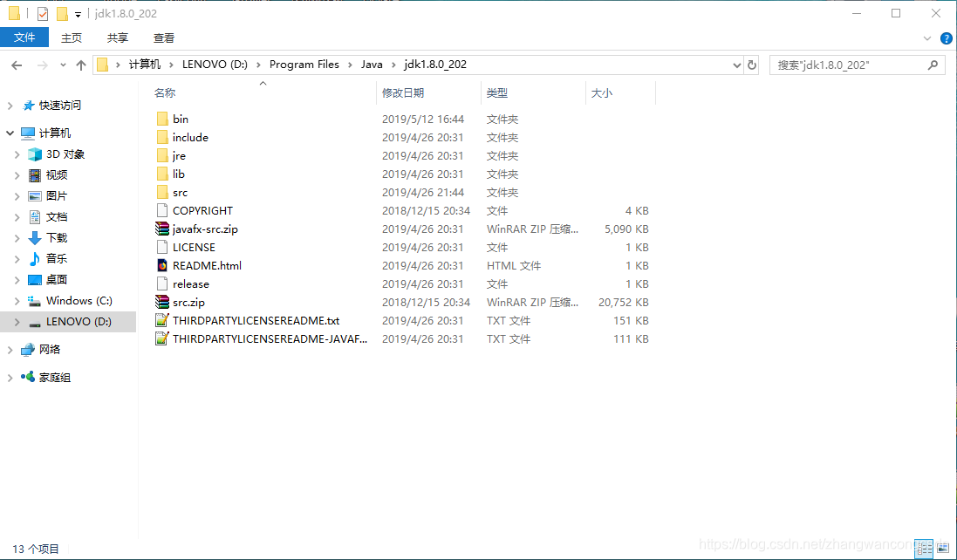This screenshot has height=560, width=957.
Task: Refresh the current folder view
Action: pos(752,65)
